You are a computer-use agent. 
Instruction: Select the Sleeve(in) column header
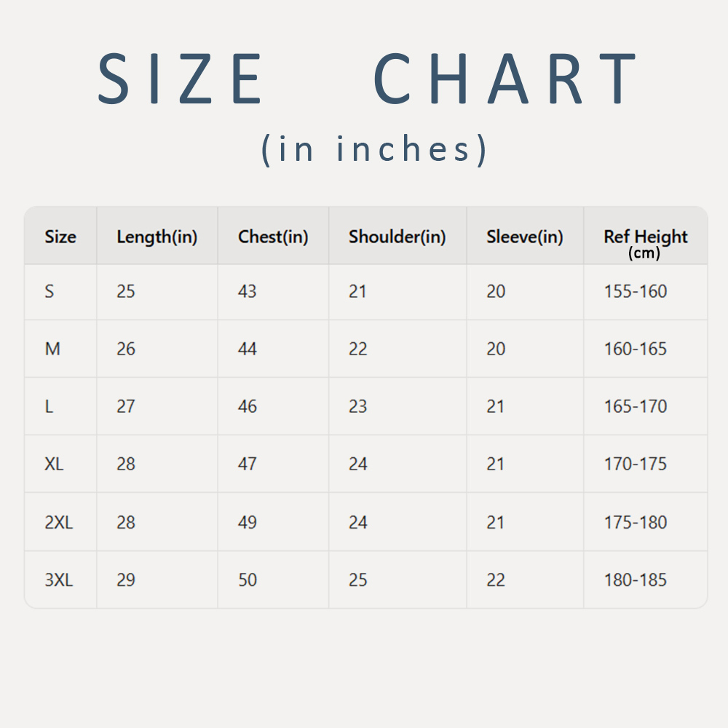(525, 237)
